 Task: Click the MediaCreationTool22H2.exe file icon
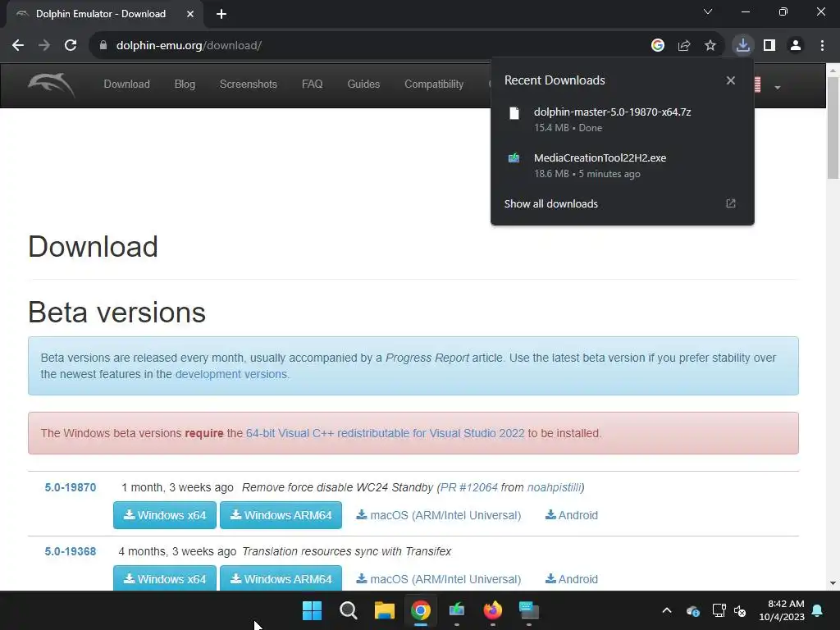pyautogui.click(x=514, y=158)
